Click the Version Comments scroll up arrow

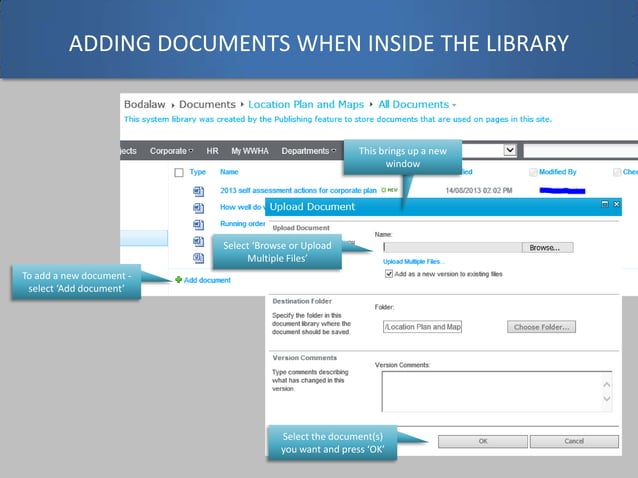tap(607, 384)
